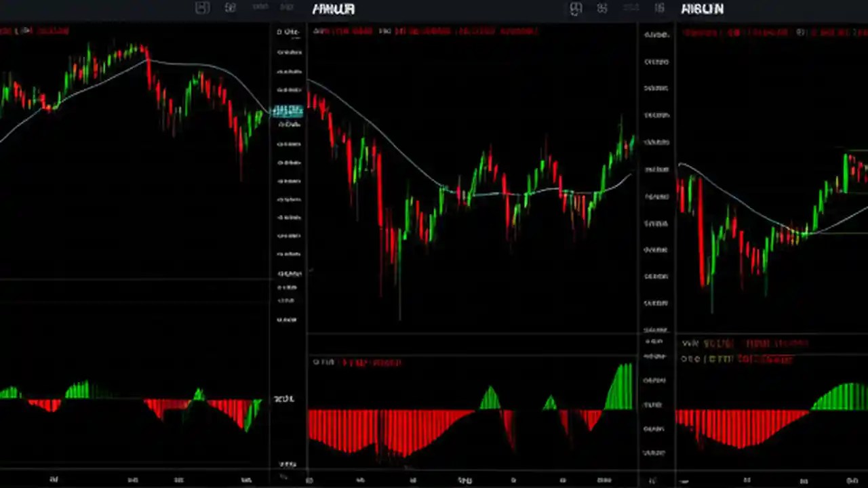Open the indicators icon on the top toolbar

[230, 8]
